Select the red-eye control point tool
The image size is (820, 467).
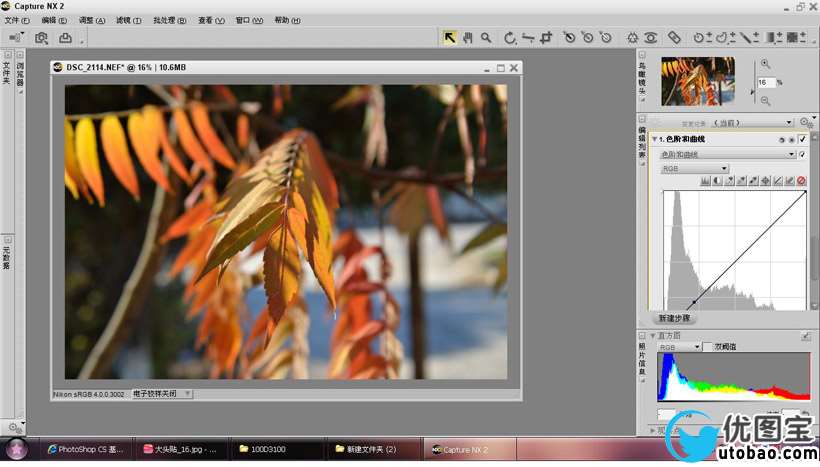651,38
